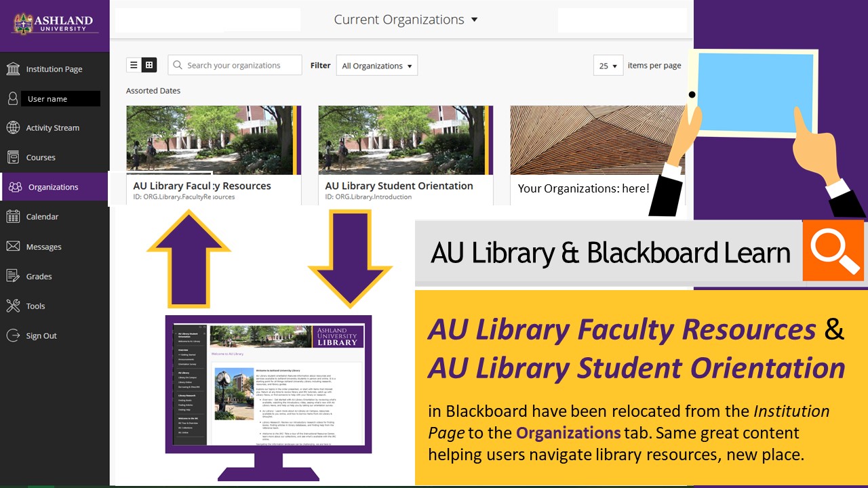
Task: Click the Tools wrench icon
Action: 13,306
